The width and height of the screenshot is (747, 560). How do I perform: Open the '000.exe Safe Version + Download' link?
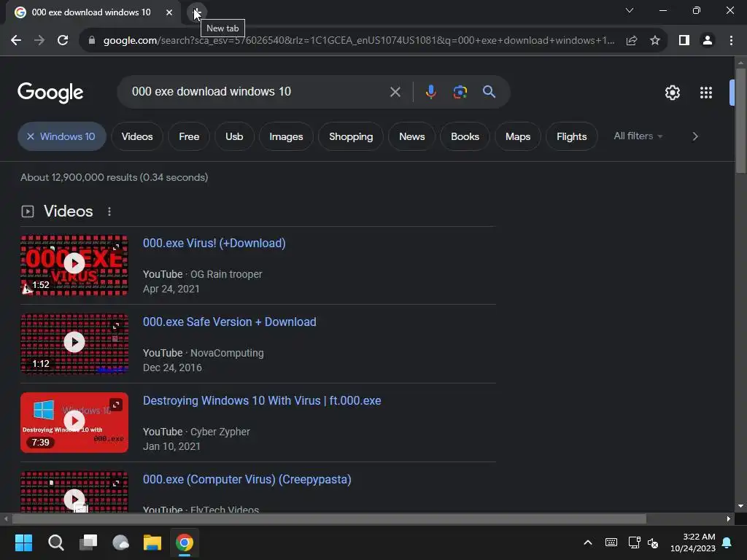point(230,322)
